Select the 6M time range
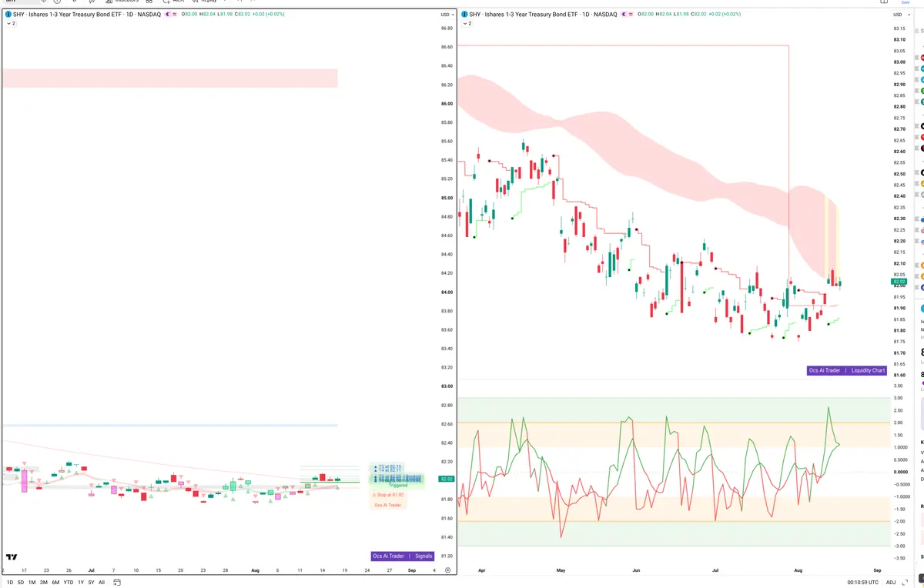924x588 pixels. (55, 583)
